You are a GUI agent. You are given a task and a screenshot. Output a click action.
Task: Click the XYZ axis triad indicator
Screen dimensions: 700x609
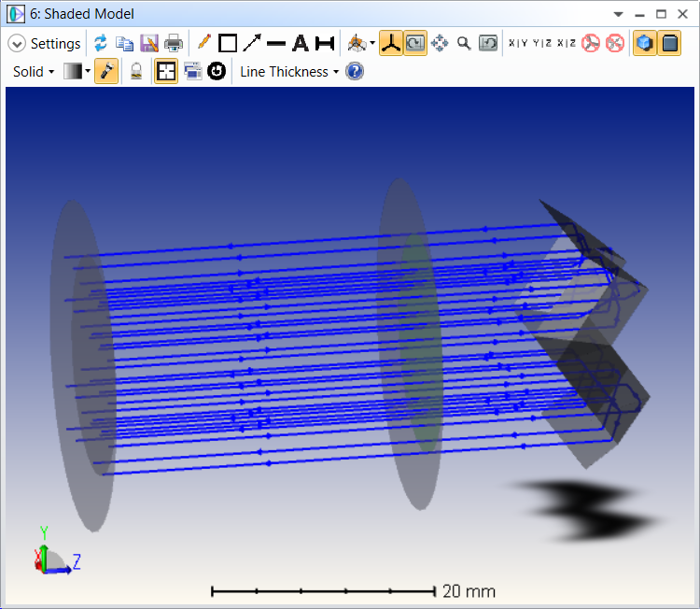point(57,551)
